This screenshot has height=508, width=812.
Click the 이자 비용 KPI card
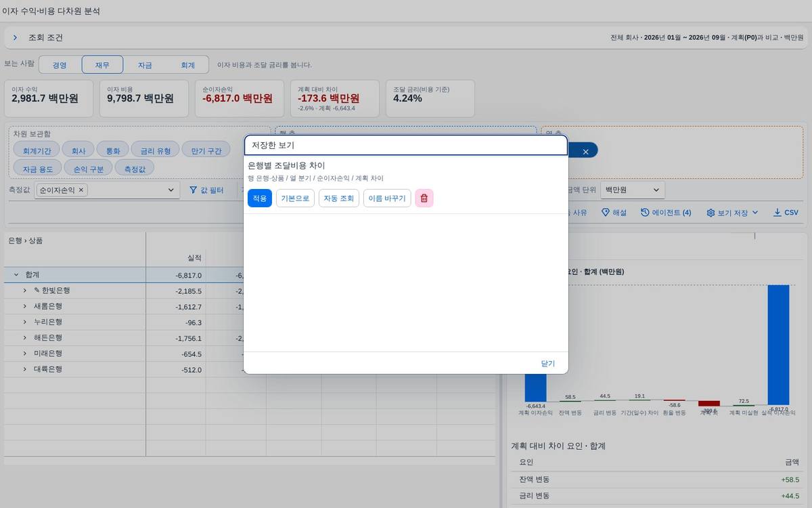click(x=145, y=98)
